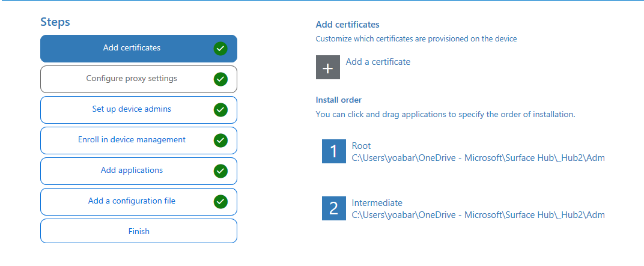
Task: Click the checkmark beside Set up device admins
Action: click(x=220, y=109)
